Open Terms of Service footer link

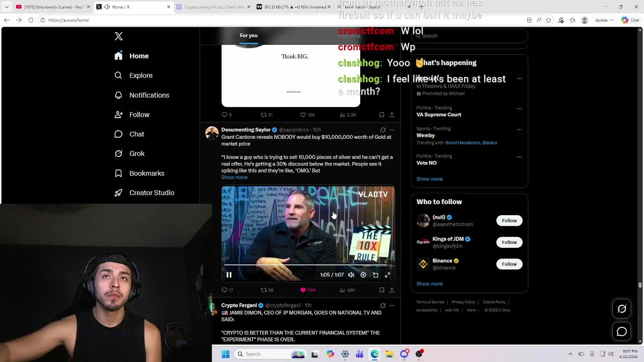(430, 302)
